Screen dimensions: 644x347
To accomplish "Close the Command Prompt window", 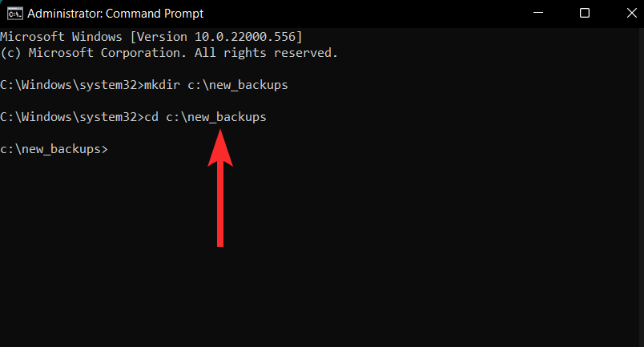I will click(624, 13).
